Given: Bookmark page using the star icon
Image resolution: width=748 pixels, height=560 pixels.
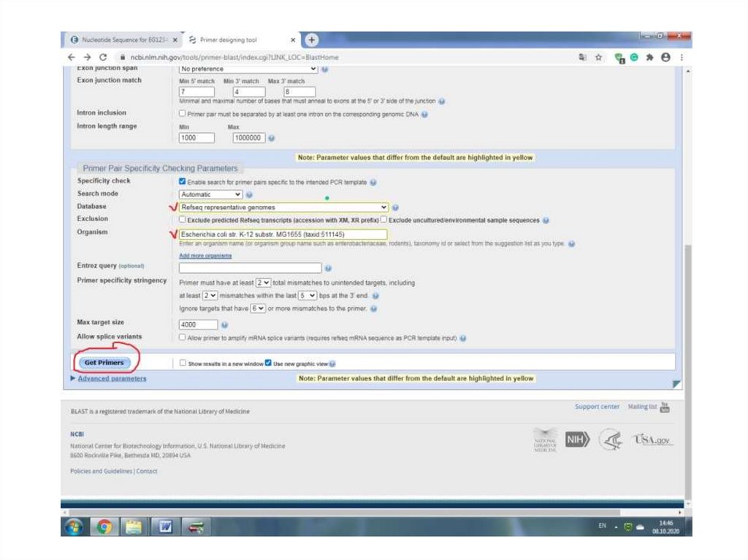Looking at the screenshot, I should (x=598, y=57).
